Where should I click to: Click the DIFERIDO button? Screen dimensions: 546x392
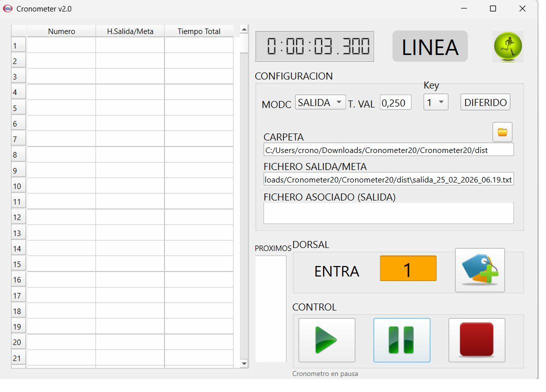[x=485, y=102]
